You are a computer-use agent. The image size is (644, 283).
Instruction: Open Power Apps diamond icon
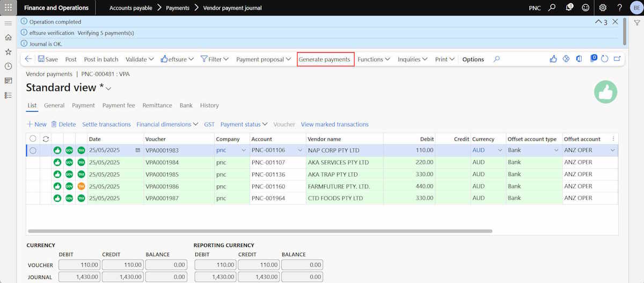pyautogui.click(x=566, y=59)
